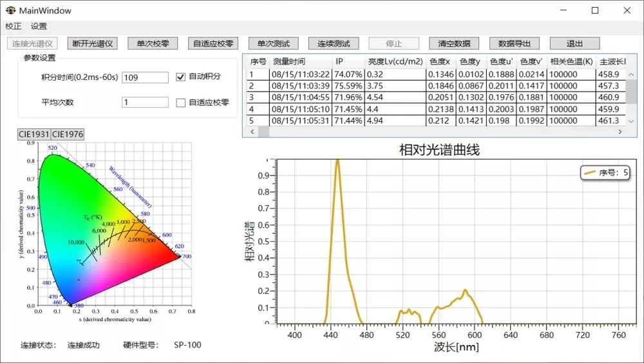Click the 断开光谱仪 button
This screenshot has height=363, width=644.
93,44
